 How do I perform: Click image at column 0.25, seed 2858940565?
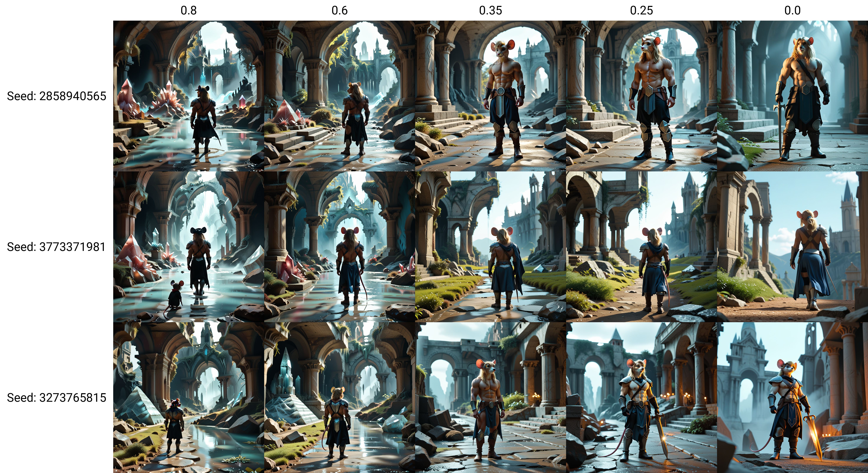point(642,96)
